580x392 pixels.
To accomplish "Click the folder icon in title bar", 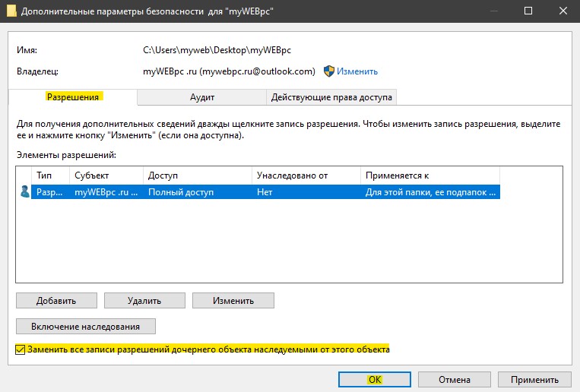I will pos(11,11).
